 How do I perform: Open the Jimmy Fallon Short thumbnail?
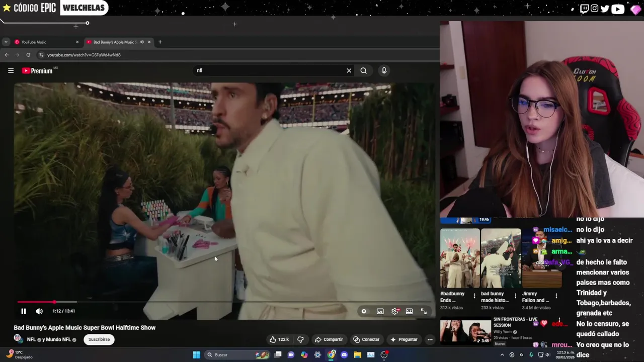point(541,258)
